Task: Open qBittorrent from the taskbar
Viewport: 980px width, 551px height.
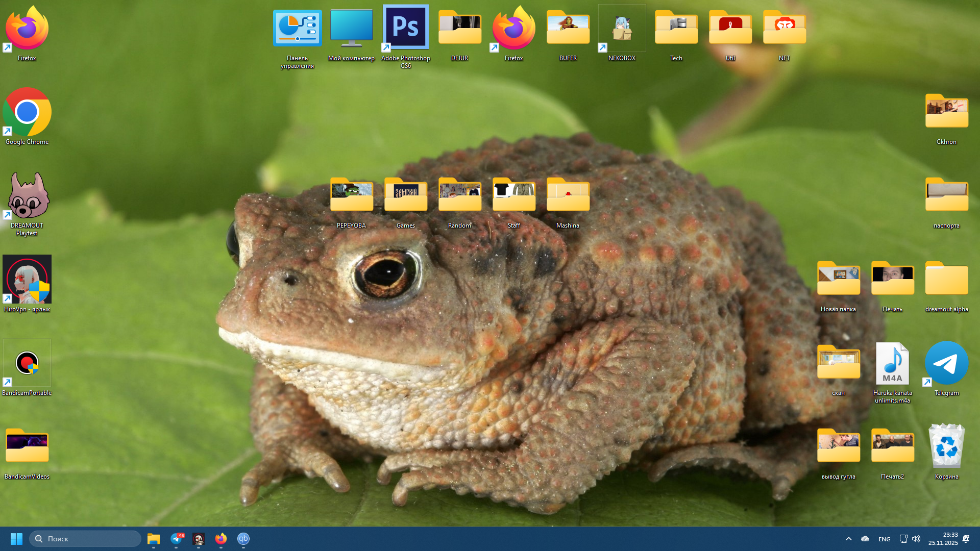Action: click(x=243, y=539)
